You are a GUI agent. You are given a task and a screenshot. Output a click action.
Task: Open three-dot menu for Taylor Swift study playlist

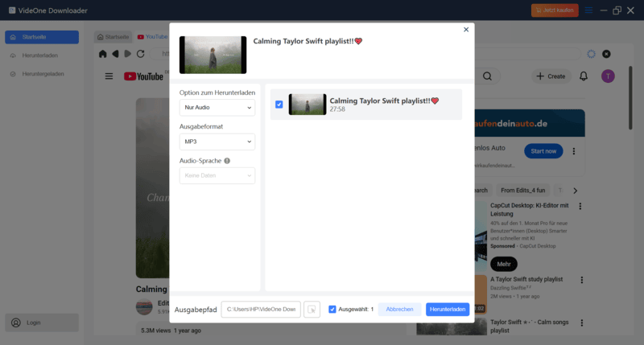[x=581, y=280]
